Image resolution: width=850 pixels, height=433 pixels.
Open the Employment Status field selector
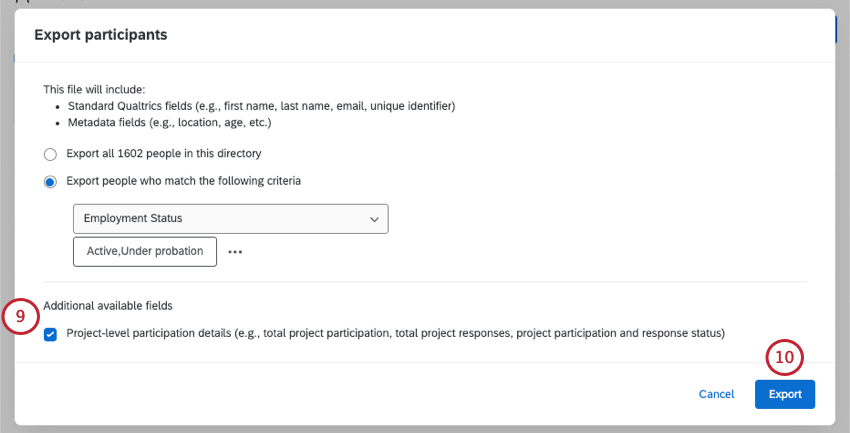[x=230, y=218]
